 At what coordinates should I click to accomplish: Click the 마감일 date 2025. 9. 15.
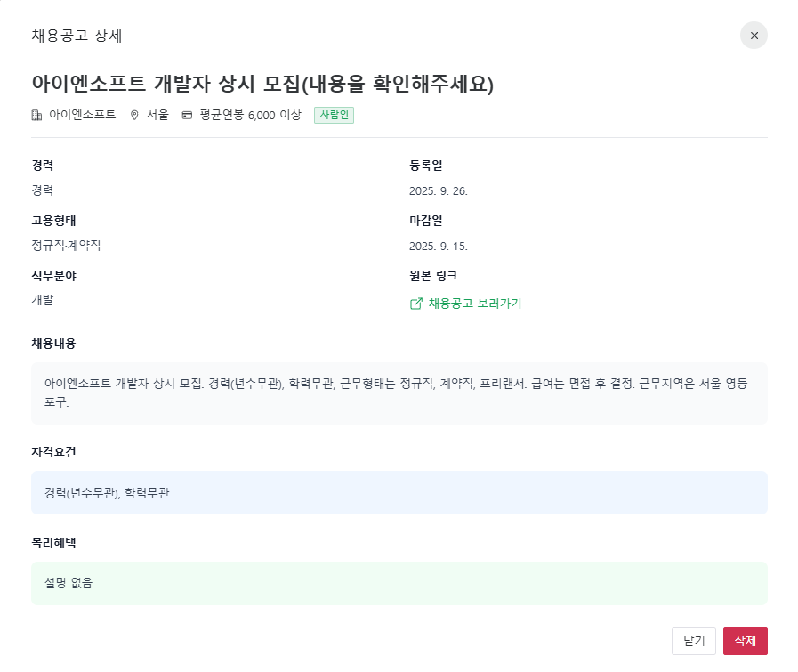[x=441, y=245]
